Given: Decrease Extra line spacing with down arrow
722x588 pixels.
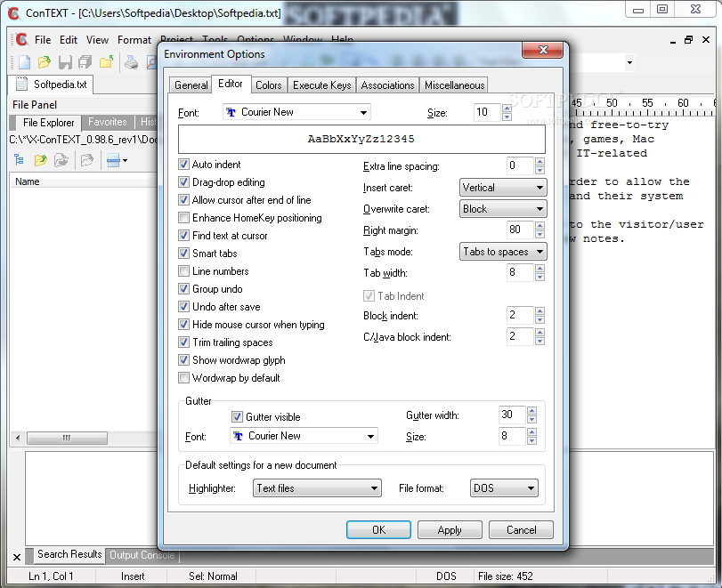Looking at the screenshot, I should tap(540, 170).
